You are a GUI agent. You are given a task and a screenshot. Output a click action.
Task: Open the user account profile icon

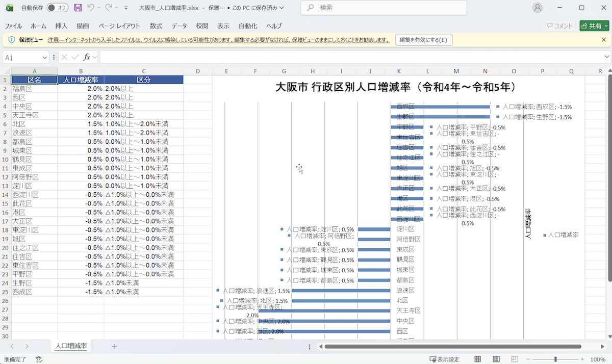coord(538,8)
